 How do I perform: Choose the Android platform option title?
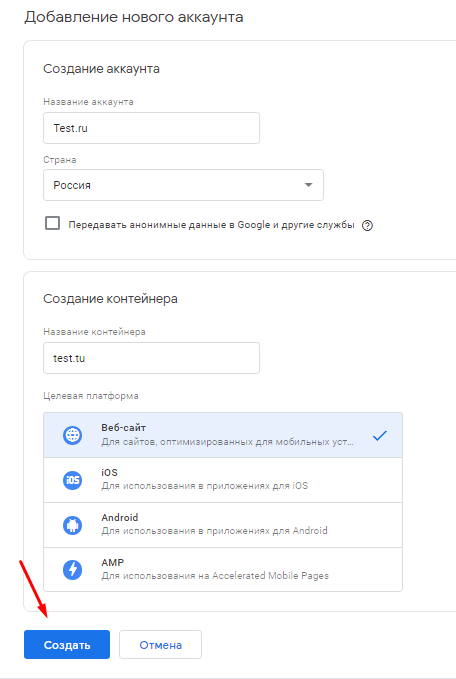coord(120,517)
